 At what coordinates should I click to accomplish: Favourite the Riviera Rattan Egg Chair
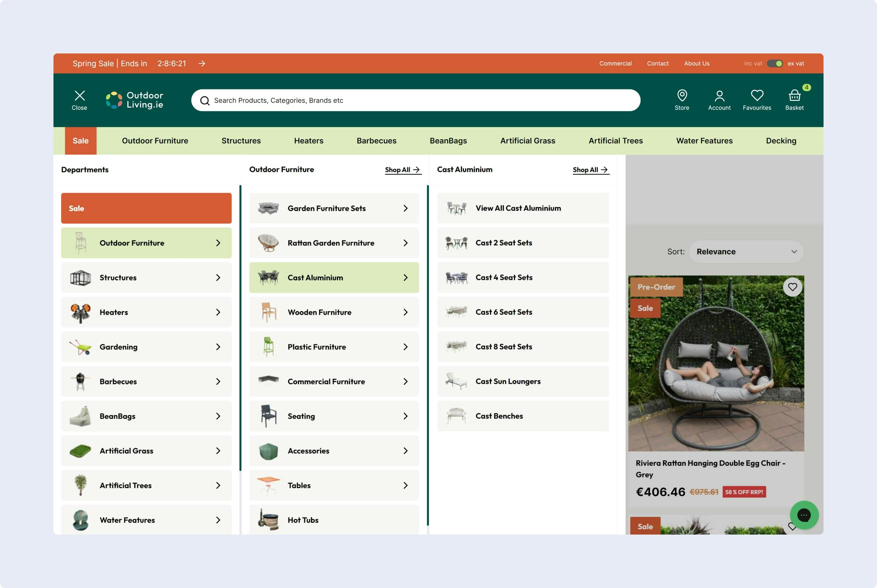(x=792, y=287)
